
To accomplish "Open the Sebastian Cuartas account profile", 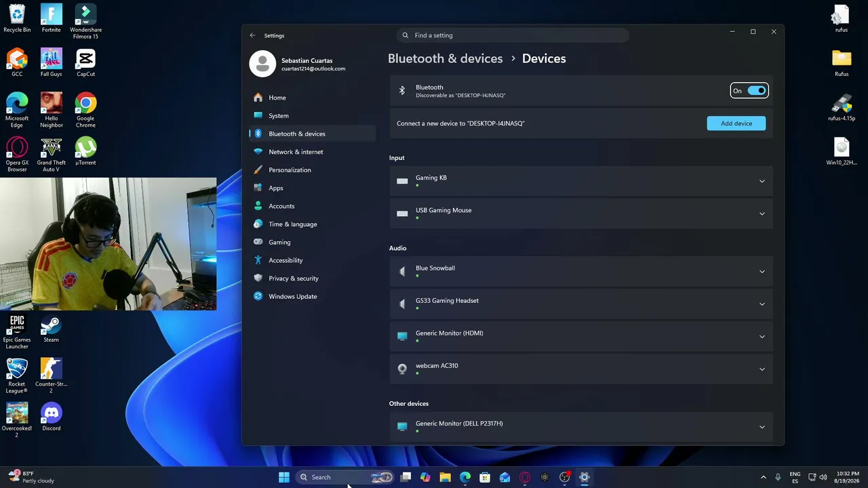I will [298, 64].
